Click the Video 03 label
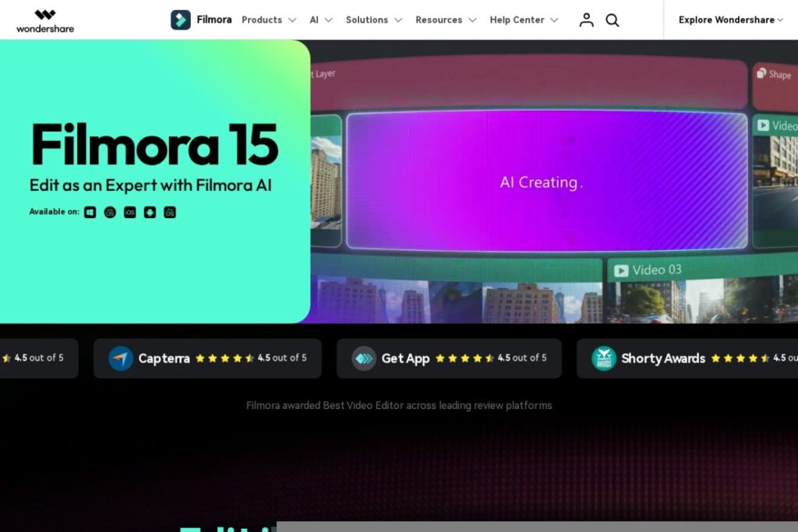This screenshot has width=798, height=532. coord(656,270)
